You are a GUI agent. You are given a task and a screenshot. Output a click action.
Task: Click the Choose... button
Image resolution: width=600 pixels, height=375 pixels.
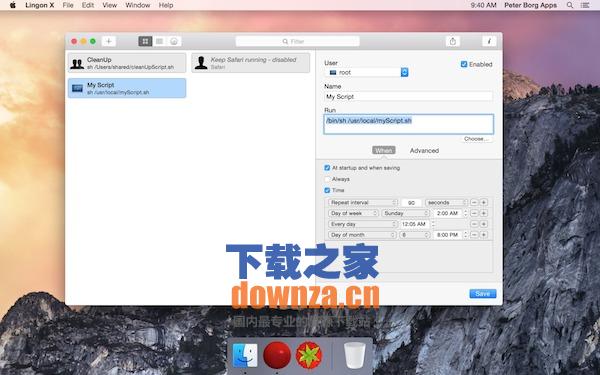tap(476, 139)
